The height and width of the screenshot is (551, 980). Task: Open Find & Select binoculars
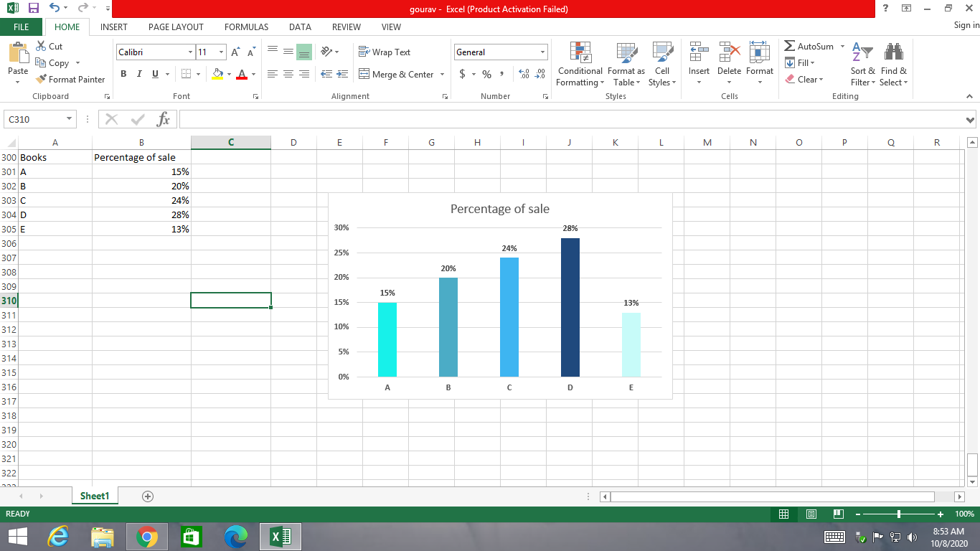point(893,64)
